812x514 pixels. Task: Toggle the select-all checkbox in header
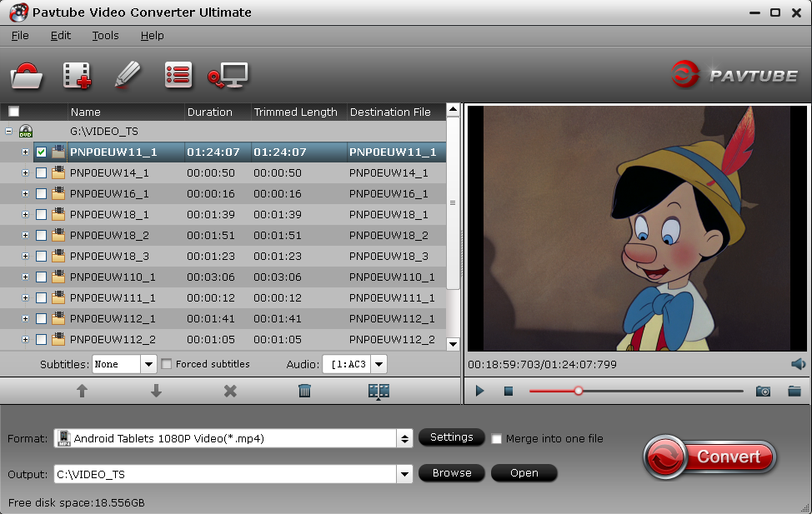14,112
